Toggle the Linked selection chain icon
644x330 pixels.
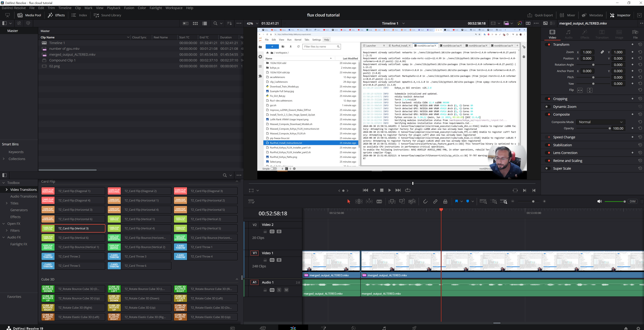click(x=435, y=201)
